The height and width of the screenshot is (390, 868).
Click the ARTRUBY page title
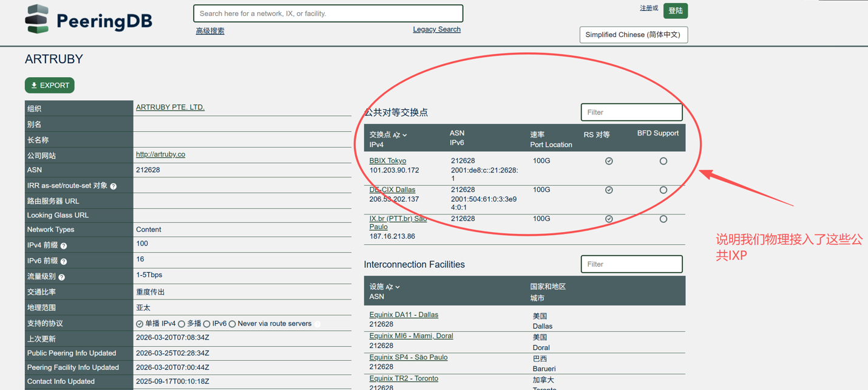(x=54, y=60)
